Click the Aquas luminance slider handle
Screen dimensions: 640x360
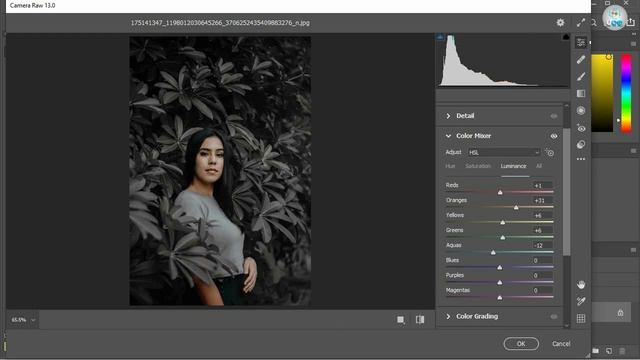click(493, 252)
